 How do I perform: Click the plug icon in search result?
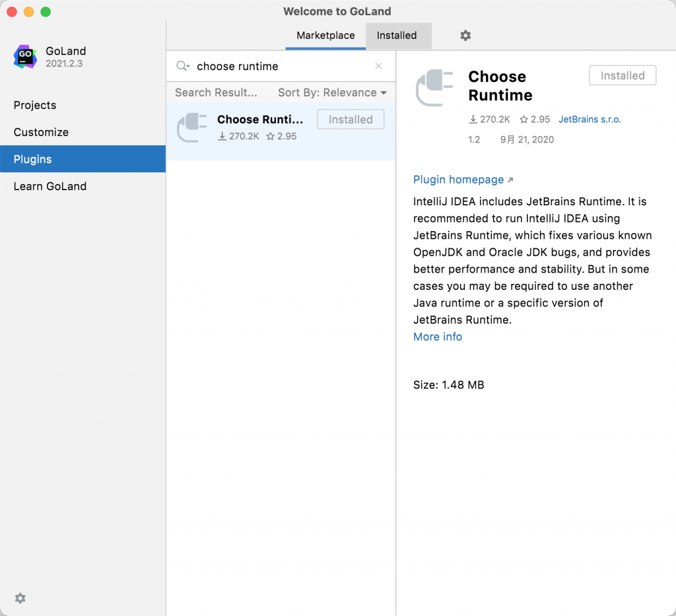coord(192,127)
